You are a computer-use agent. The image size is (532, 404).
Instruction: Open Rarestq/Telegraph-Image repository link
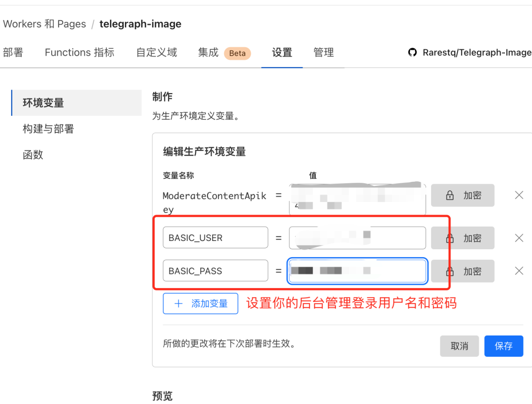point(477,53)
